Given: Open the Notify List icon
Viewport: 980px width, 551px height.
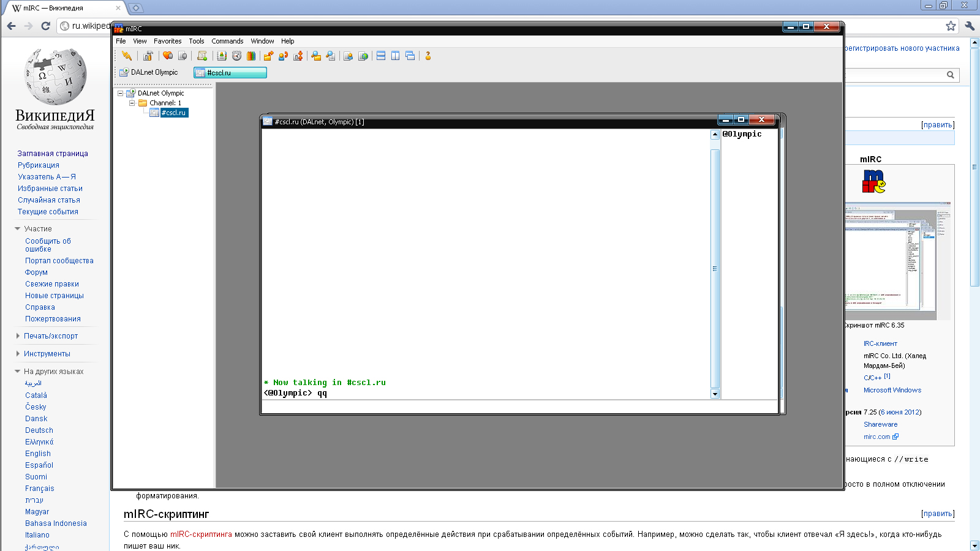Looking at the screenshot, I should tap(349, 56).
